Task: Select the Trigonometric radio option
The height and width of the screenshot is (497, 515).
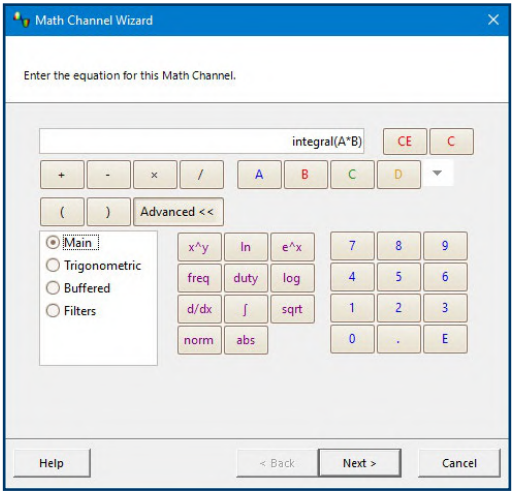Action: point(94,265)
